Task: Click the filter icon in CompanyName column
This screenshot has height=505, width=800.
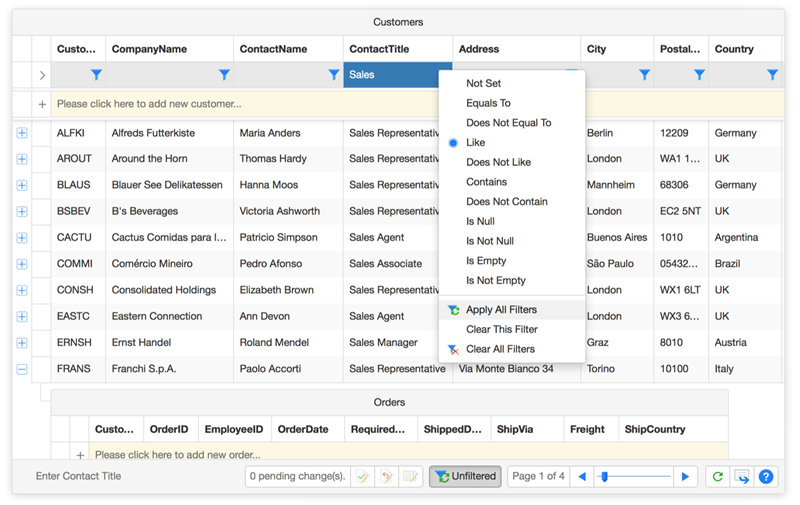Action: click(224, 75)
